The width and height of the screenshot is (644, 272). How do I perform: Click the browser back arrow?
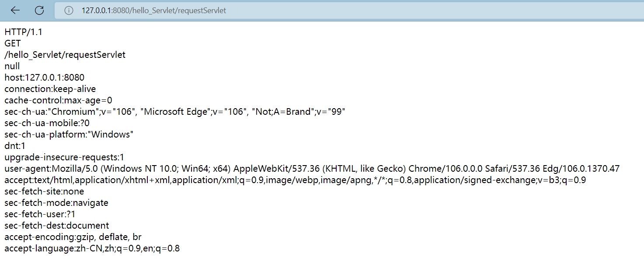click(15, 11)
